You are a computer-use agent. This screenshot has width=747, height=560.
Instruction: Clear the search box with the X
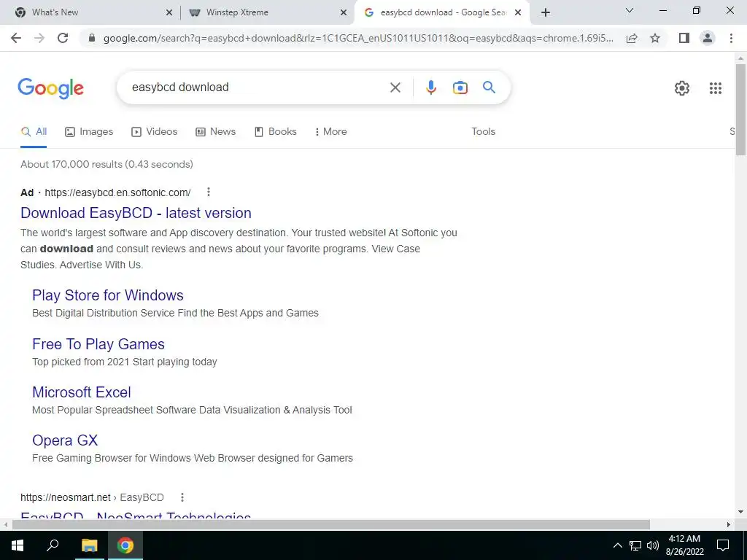(x=395, y=87)
